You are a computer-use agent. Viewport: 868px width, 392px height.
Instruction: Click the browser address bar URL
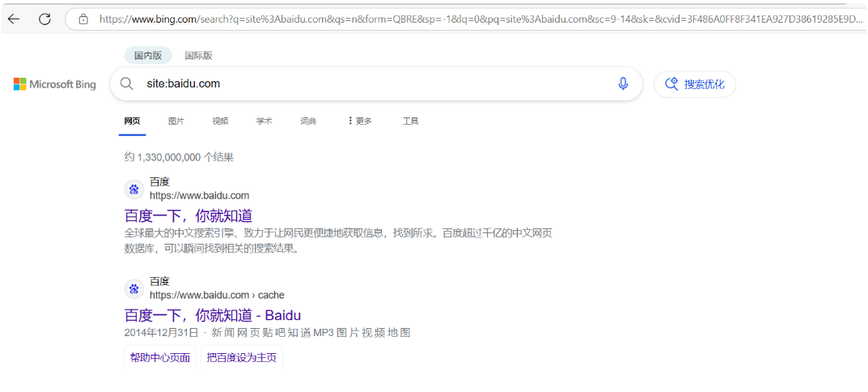point(481,19)
